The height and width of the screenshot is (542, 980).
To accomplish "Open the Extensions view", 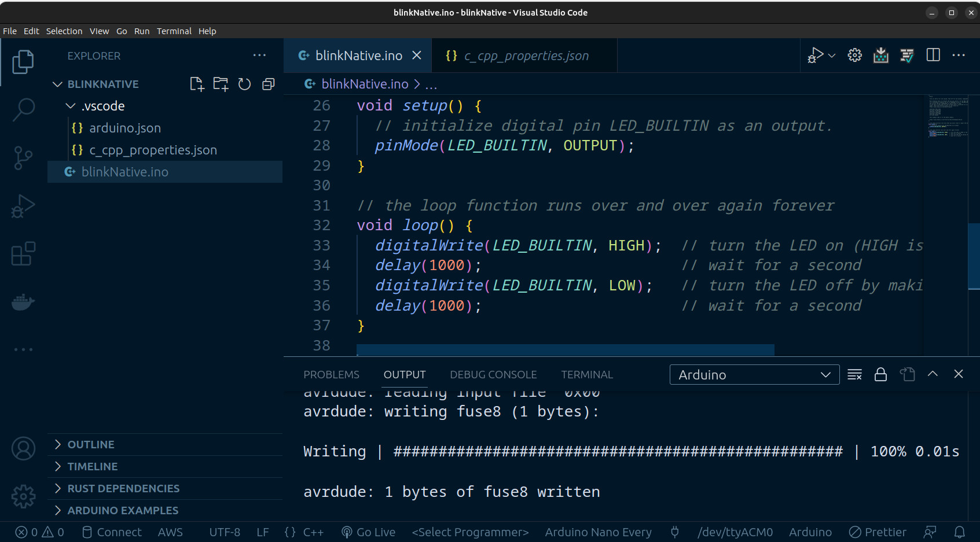I will [23, 253].
